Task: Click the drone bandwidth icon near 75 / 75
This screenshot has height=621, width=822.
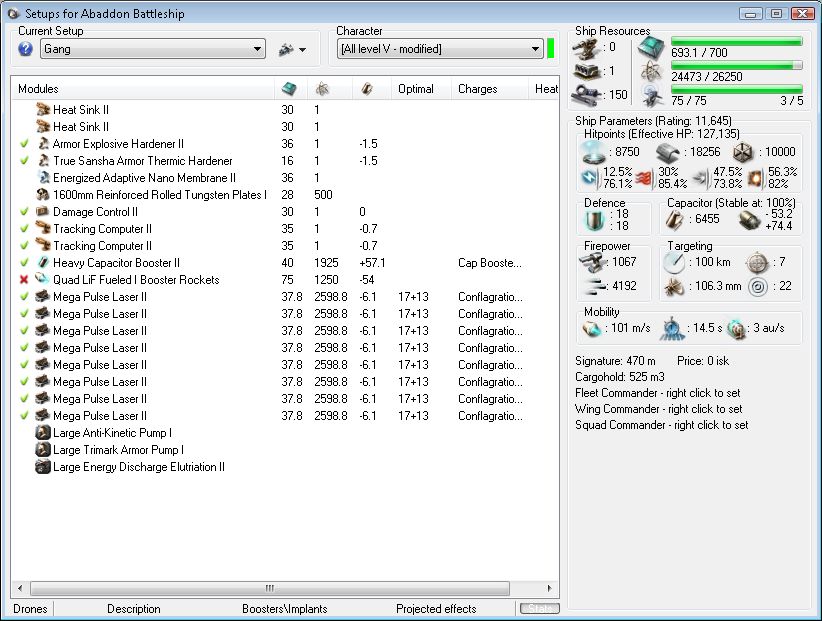Action: click(652, 95)
